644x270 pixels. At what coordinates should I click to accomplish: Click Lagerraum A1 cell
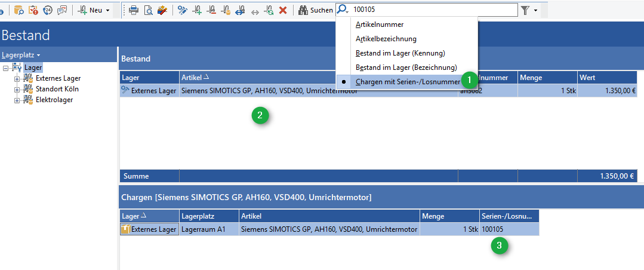[209, 229]
